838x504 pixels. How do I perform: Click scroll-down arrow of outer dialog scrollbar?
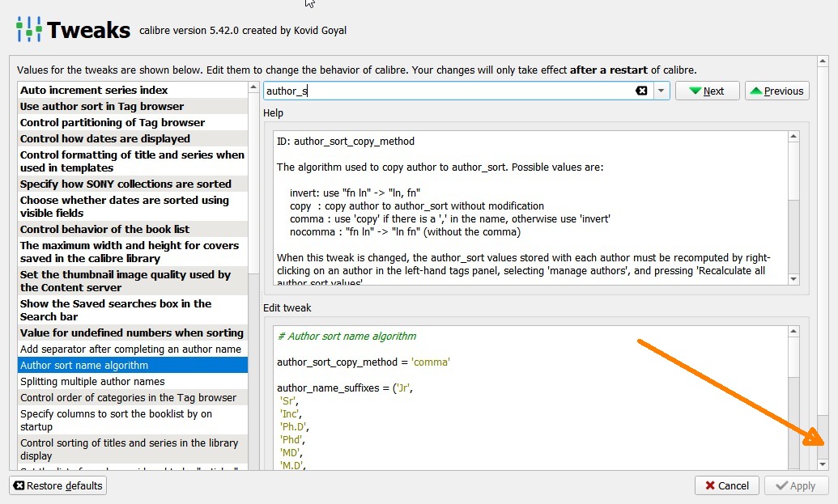pos(823,464)
